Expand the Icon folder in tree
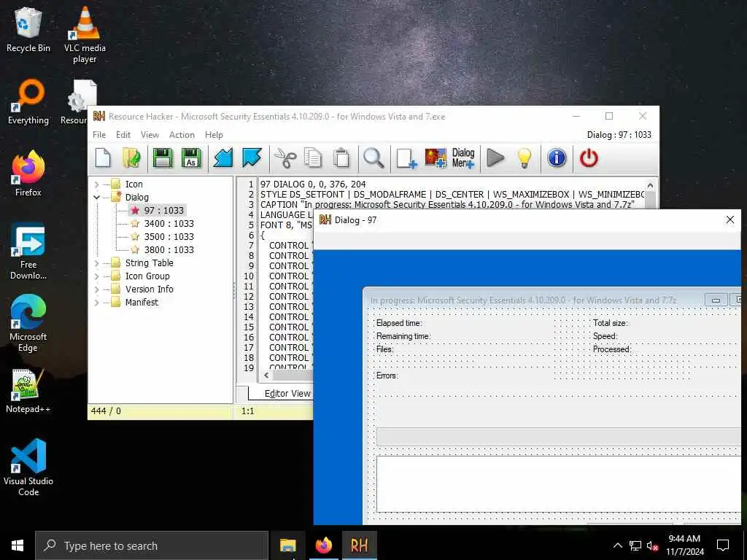The image size is (747, 560). coord(97,184)
